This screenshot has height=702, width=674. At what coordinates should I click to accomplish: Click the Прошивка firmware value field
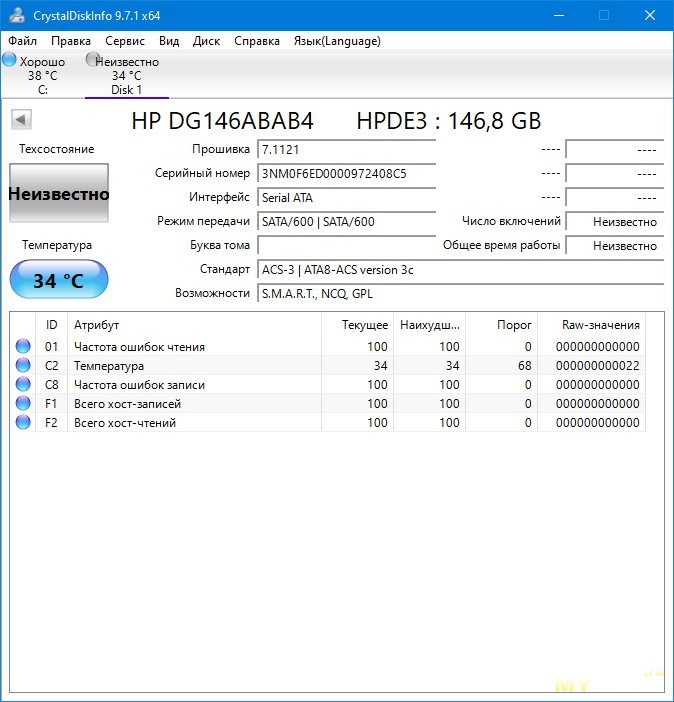point(346,149)
